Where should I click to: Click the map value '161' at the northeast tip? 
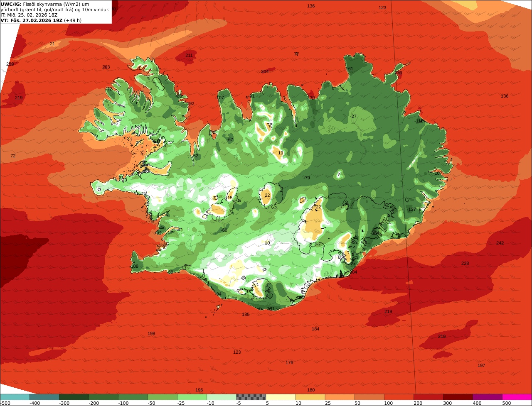[349, 68]
